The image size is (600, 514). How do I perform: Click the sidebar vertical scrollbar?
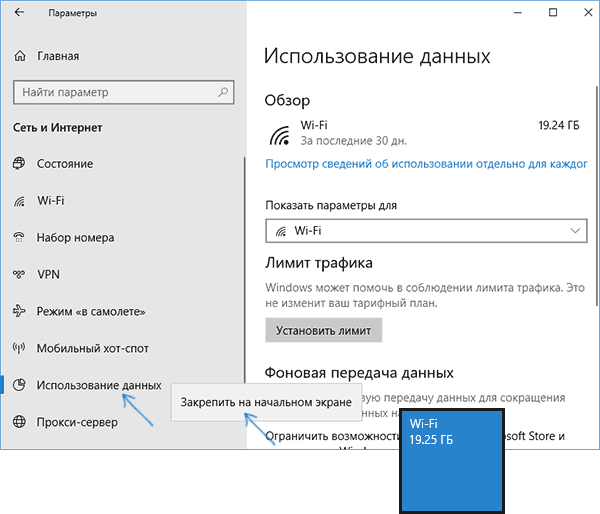245,270
